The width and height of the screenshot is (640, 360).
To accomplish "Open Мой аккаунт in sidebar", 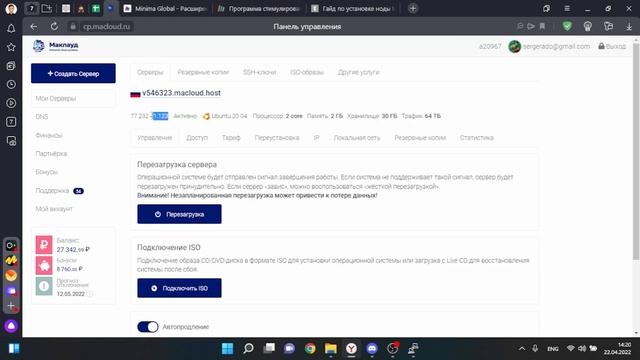I will point(54,209).
